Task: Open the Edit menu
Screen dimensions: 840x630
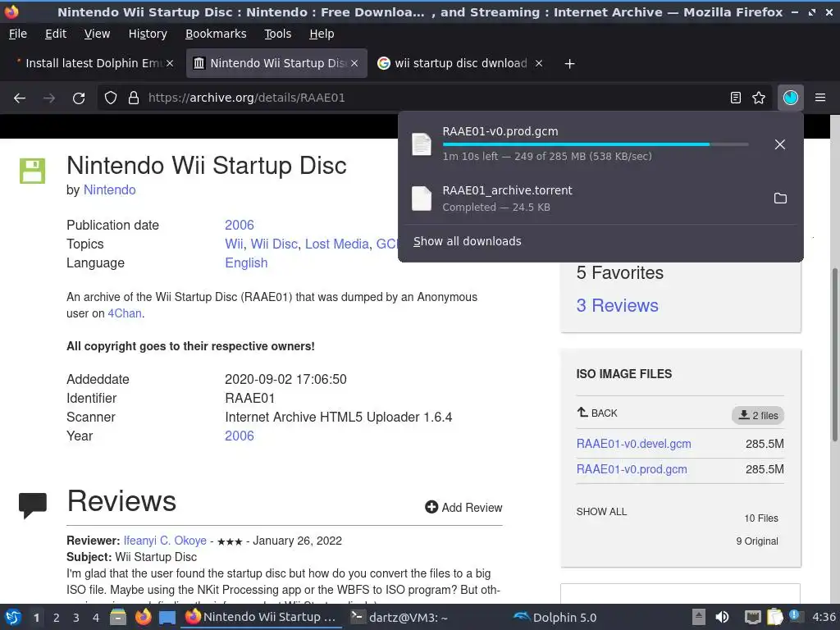Action: (56, 34)
